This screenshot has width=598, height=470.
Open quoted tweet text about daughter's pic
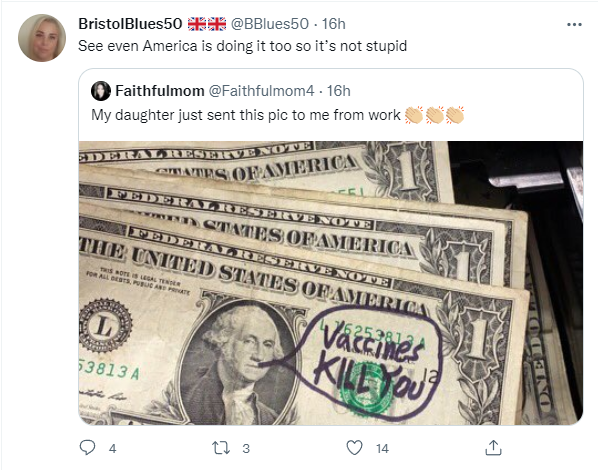(x=246, y=115)
